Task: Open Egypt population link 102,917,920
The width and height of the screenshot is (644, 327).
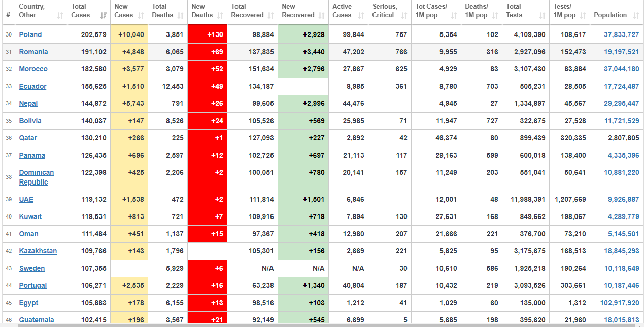Action: click(620, 303)
